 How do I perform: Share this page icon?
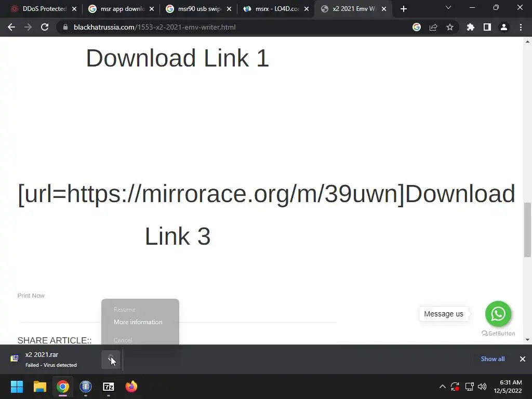433,27
